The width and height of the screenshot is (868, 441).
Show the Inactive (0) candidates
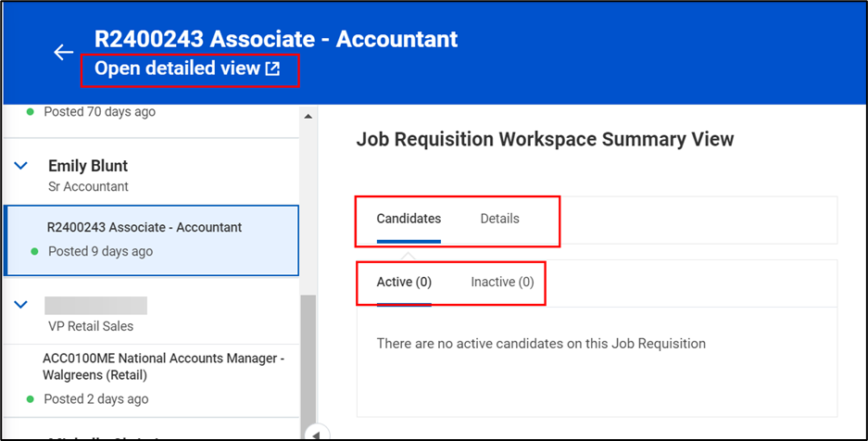pos(502,282)
